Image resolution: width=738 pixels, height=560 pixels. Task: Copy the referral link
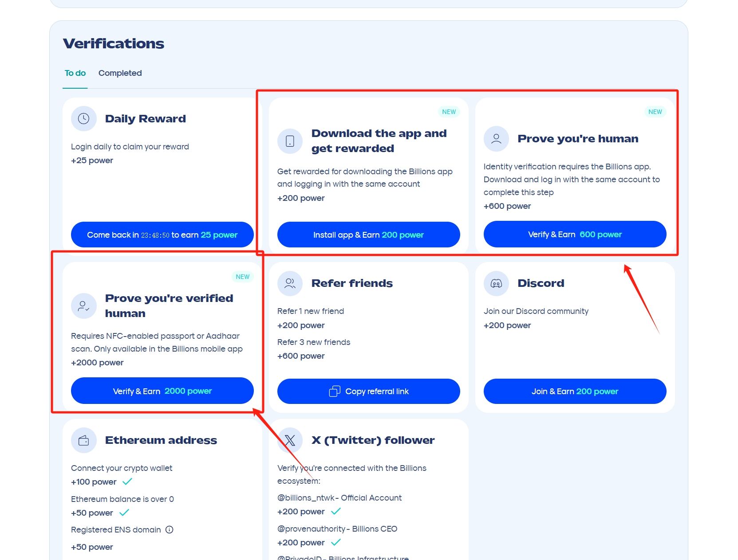[x=368, y=392]
